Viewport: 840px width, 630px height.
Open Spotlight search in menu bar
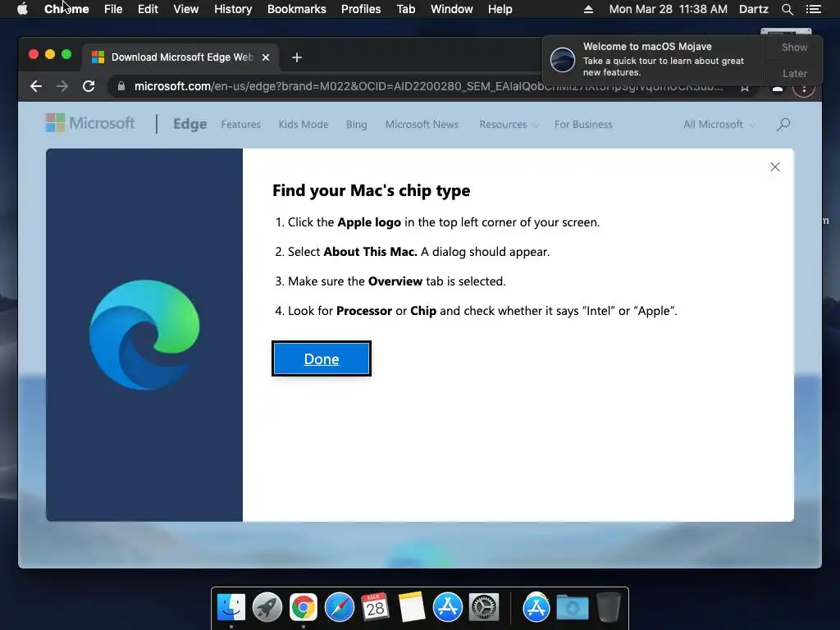click(787, 9)
